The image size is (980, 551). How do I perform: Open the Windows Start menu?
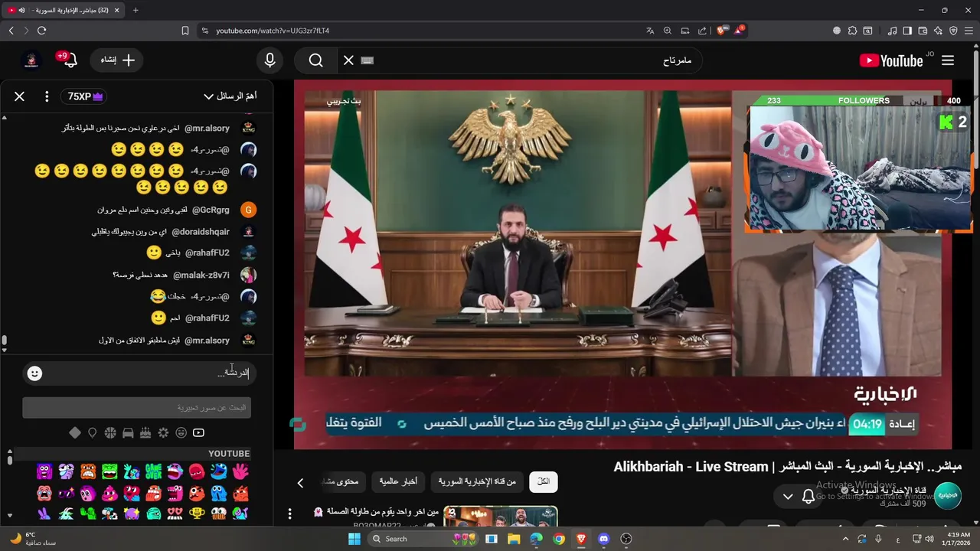(x=354, y=539)
